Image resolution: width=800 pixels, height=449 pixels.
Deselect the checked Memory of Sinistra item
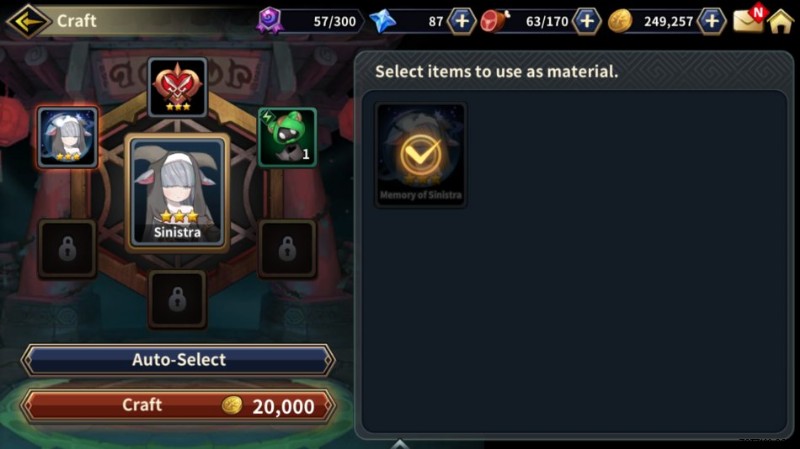point(420,155)
